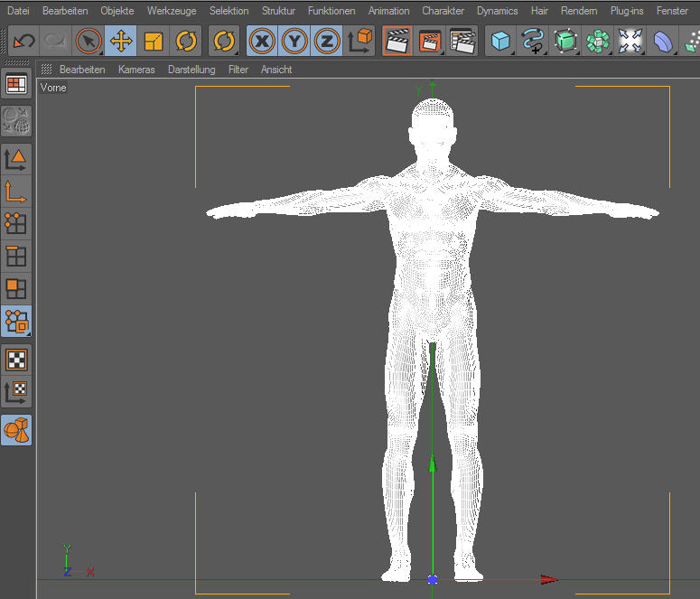The width and height of the screenshot is (700, 599).
Task: Open the viewport Kameras menu
Action: 136,70
